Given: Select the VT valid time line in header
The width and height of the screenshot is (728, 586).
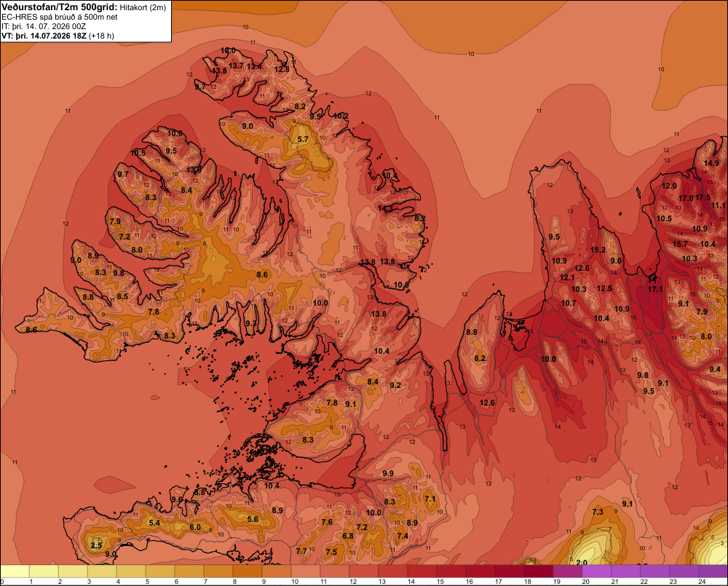Looking at the screenshot, I should 58,36.
